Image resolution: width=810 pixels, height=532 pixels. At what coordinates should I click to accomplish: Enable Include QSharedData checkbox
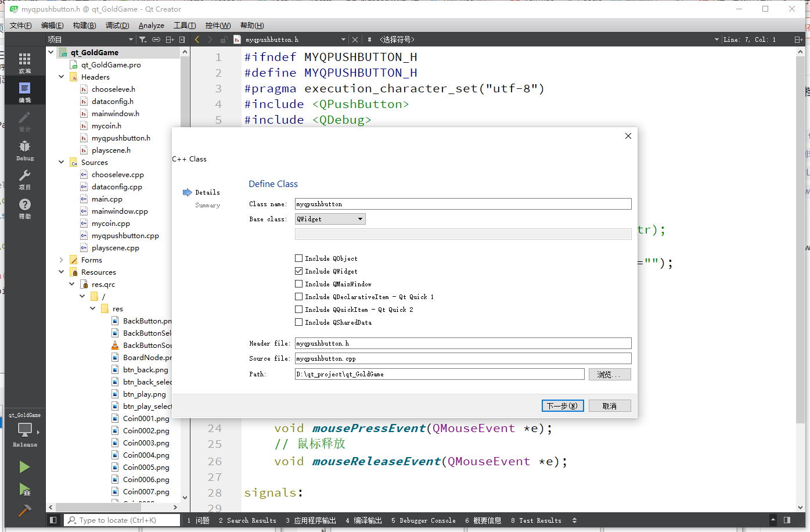[x=298, y=322]
